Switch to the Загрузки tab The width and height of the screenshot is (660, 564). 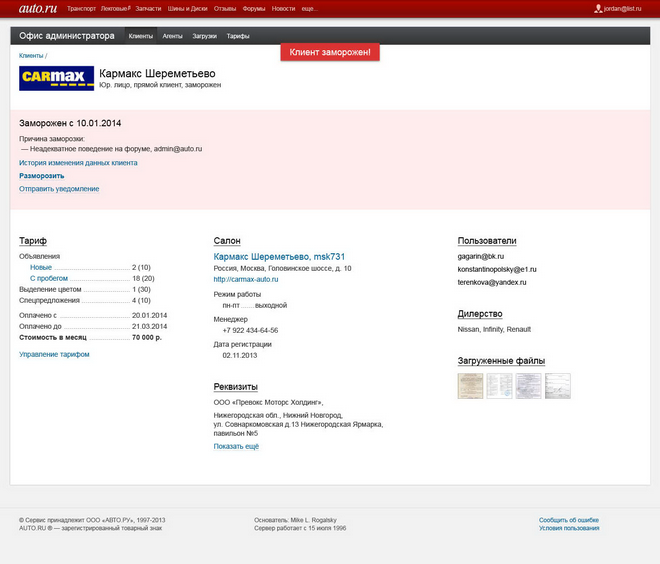(x=205, y=36)
